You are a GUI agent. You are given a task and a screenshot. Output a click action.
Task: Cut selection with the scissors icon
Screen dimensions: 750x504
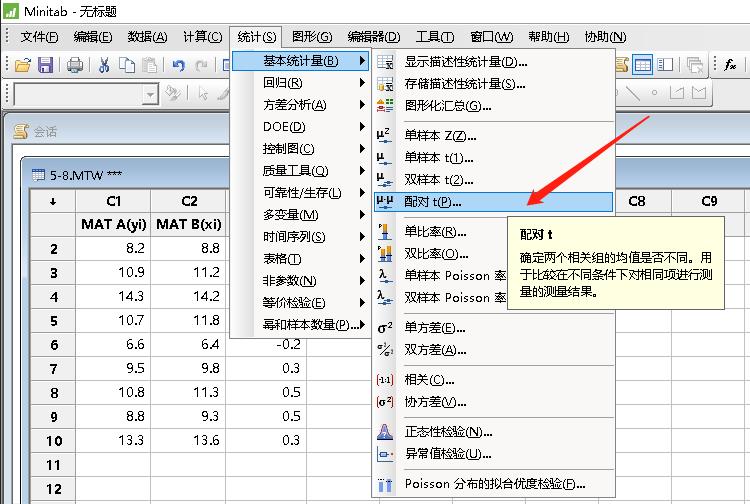click(104, 65)
